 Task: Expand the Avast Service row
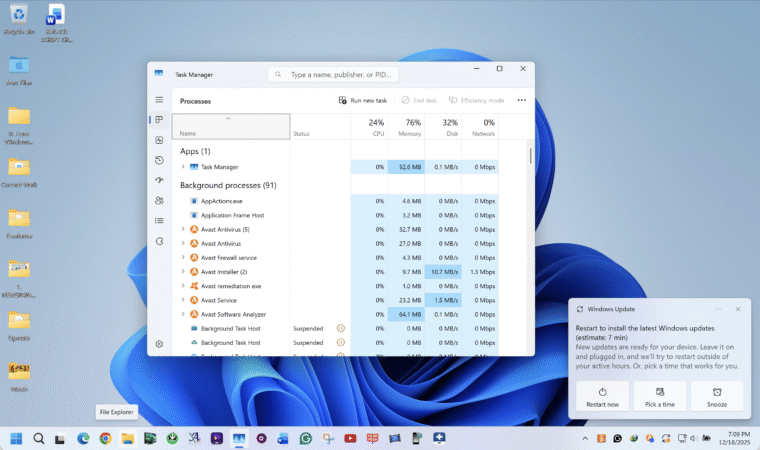click(183, 300)
